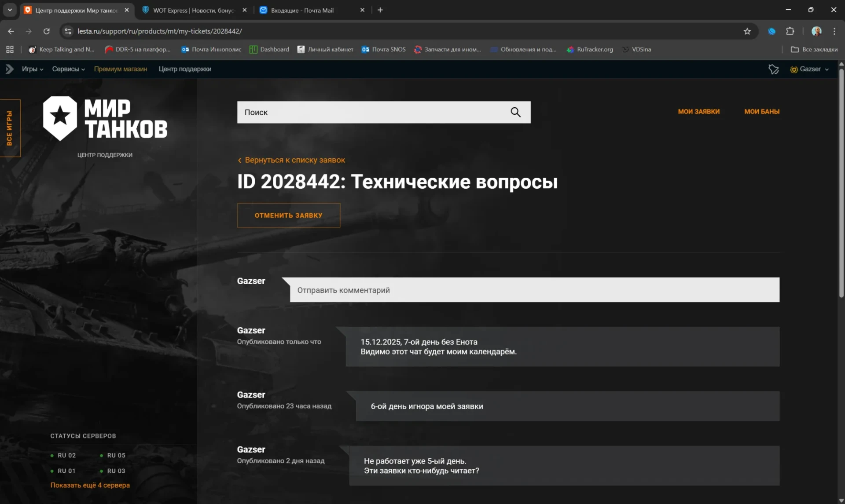This screenshot has width=845, height=504.
Task: Expand the Игры dropdown menu
Action: click(x=33, y=69)
